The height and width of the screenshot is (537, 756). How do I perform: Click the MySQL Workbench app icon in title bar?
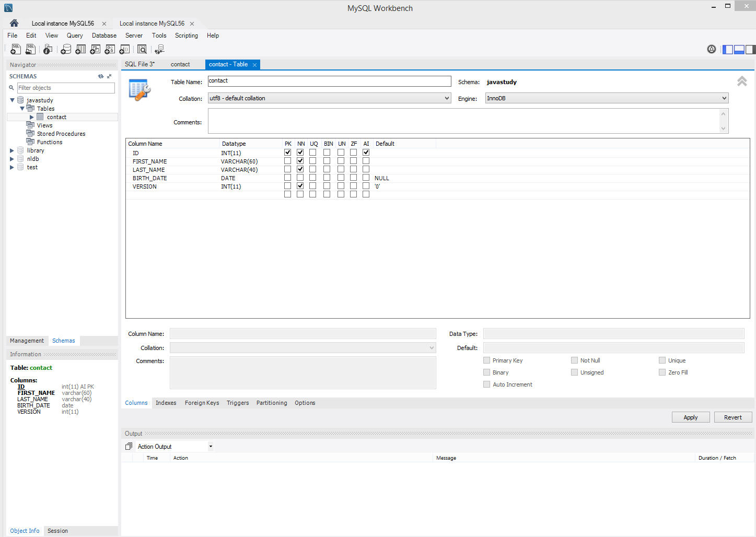[8, 8]
